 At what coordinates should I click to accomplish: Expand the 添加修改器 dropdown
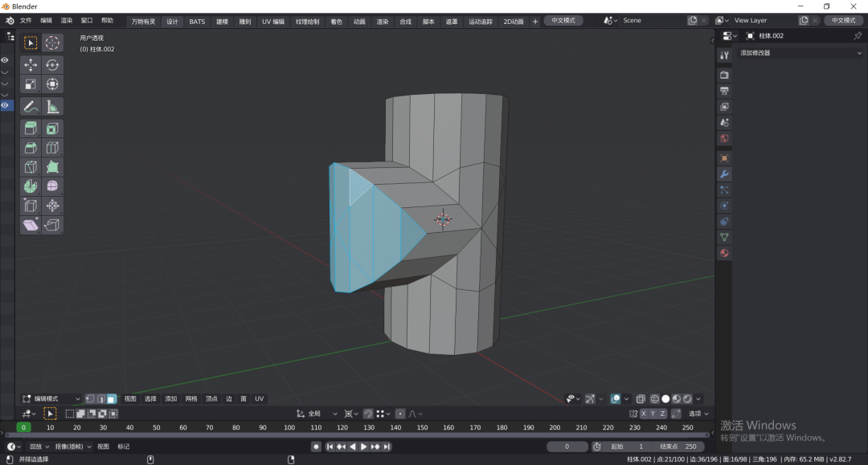[800, 53]
